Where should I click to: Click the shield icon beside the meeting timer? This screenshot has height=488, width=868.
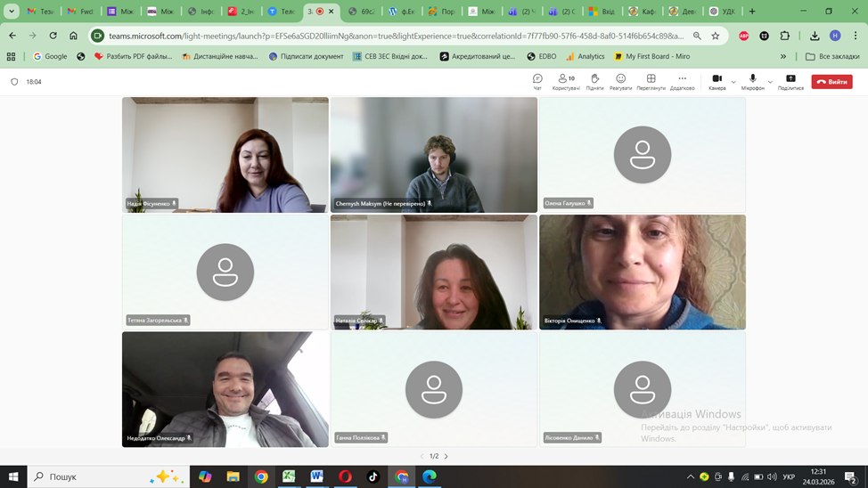point(14,82)
